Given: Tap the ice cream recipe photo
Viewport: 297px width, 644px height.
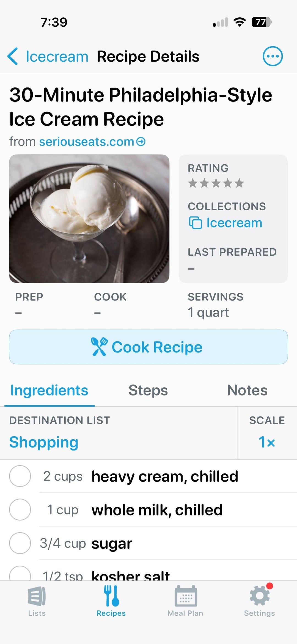Looking at the screenshot, I should click(x=89, y=219).
